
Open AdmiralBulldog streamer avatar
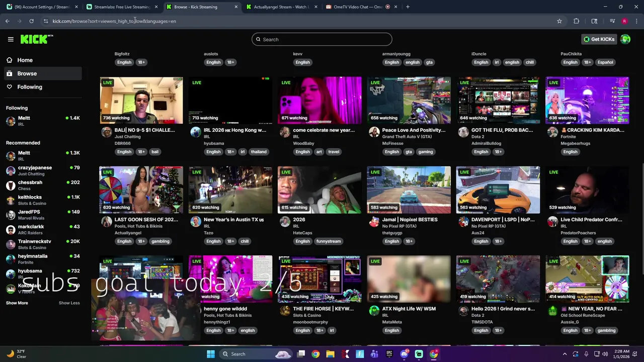point(463,132)
